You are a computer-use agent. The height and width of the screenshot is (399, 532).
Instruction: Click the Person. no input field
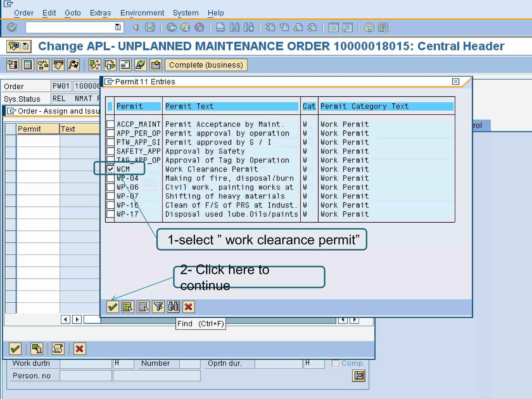[86, 376]
